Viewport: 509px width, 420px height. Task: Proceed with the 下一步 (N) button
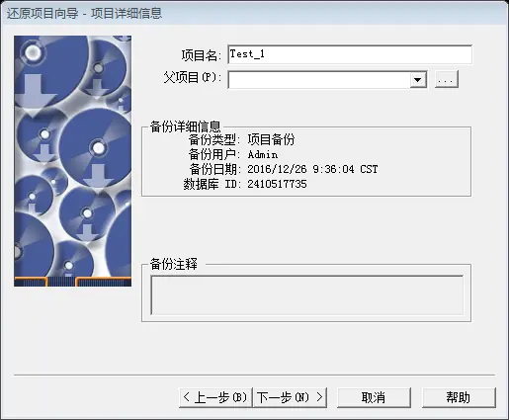point(290,397)
